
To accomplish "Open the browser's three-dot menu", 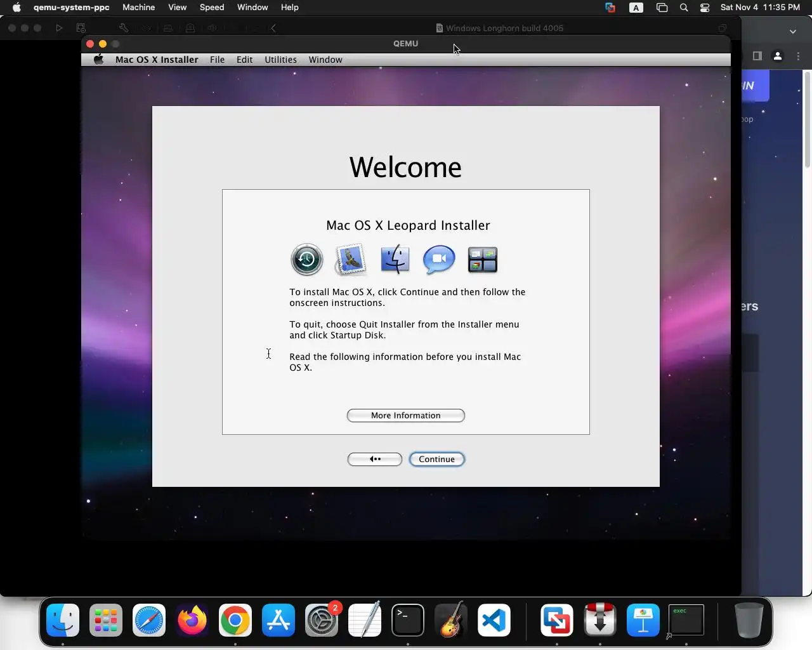I will pos(799,56).
